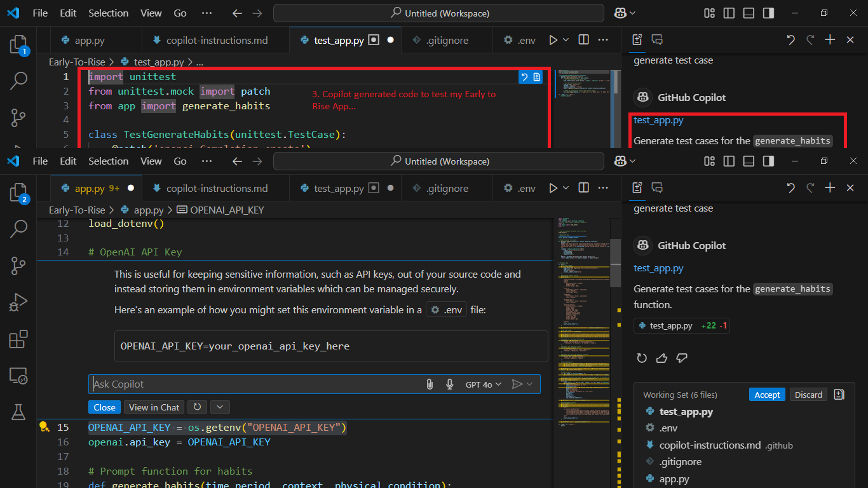Give thumbs down to the Copilot response
The height and width of the screenshot is (488, 868).
tap(682, 358)
